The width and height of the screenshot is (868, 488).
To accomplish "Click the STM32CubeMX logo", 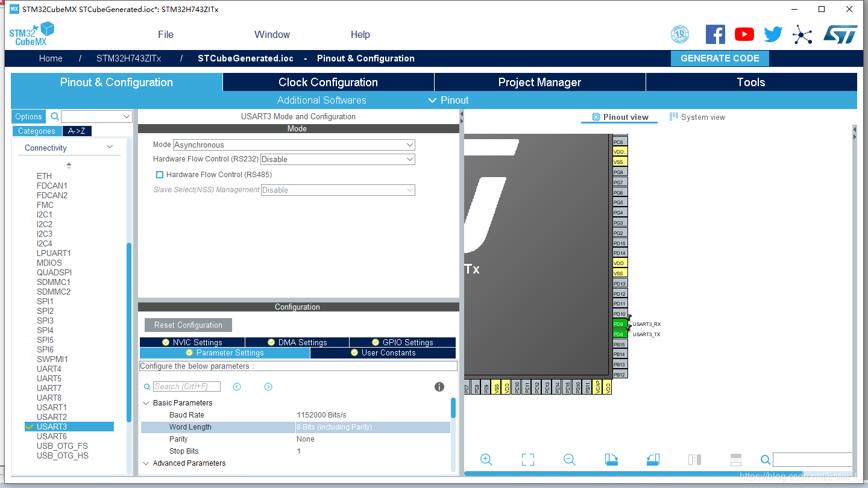I will (x=32, y=34).
